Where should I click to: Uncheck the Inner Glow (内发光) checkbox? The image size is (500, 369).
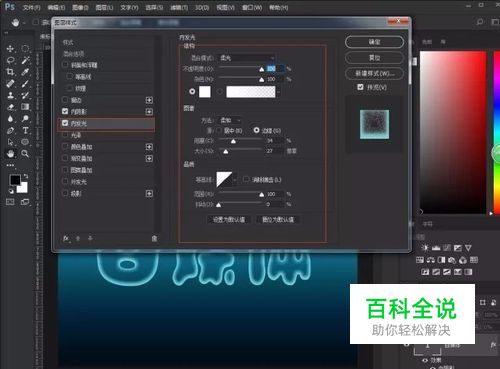tap(65, 123)
